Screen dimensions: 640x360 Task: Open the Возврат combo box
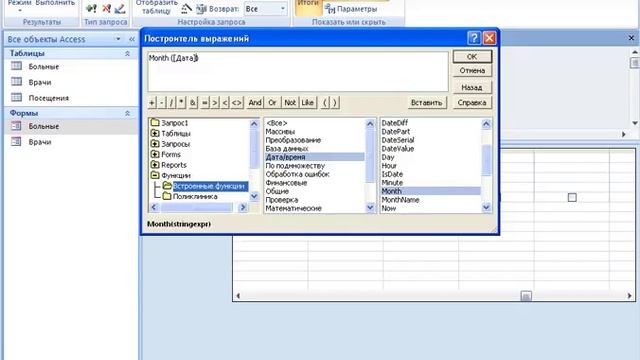(265, 9)
